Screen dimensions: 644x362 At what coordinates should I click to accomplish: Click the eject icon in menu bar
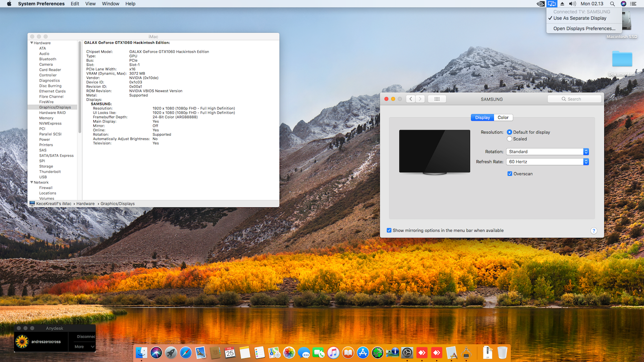click(562, 4)
